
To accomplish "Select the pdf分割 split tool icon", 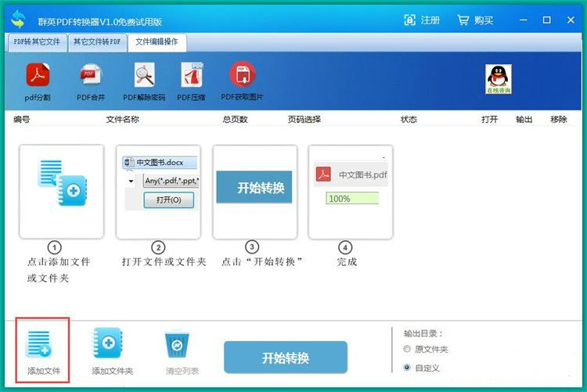I will click(38, 75).
